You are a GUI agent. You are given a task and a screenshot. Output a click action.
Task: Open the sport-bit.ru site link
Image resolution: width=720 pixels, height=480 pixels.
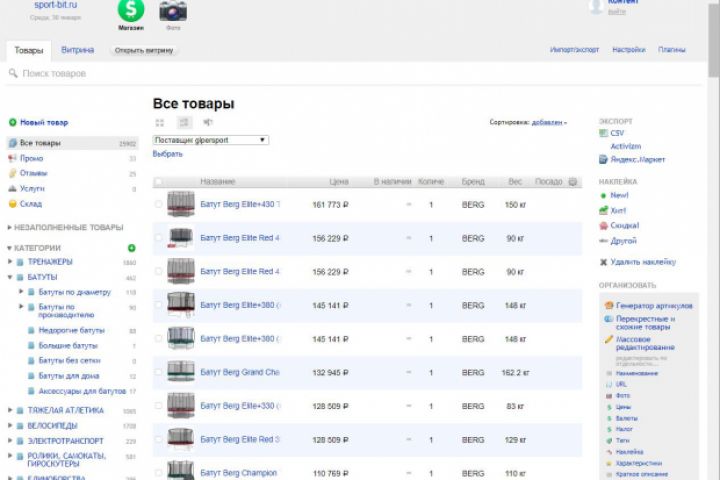(x=56, y=5)
